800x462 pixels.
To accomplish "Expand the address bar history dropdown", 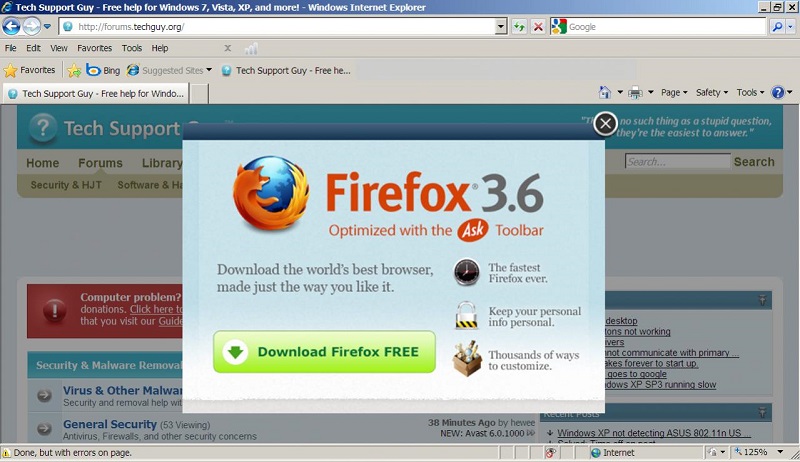I will click(x=501, y=27).
